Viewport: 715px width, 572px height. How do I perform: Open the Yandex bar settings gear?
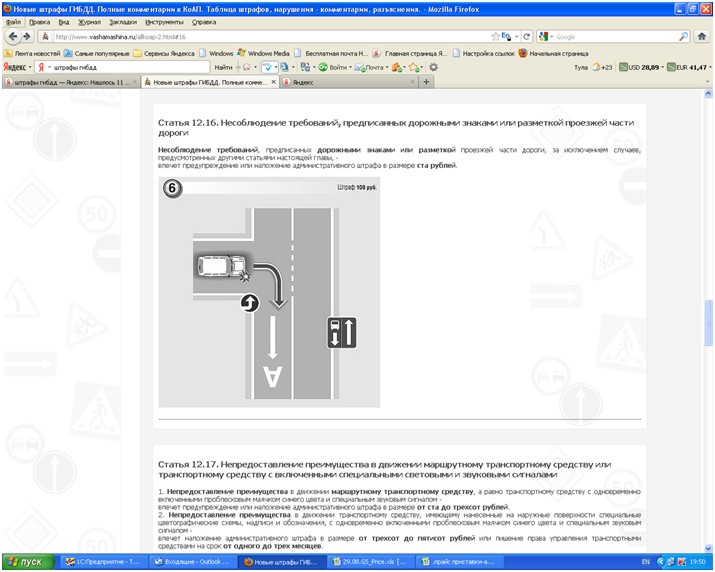point(433,67)
